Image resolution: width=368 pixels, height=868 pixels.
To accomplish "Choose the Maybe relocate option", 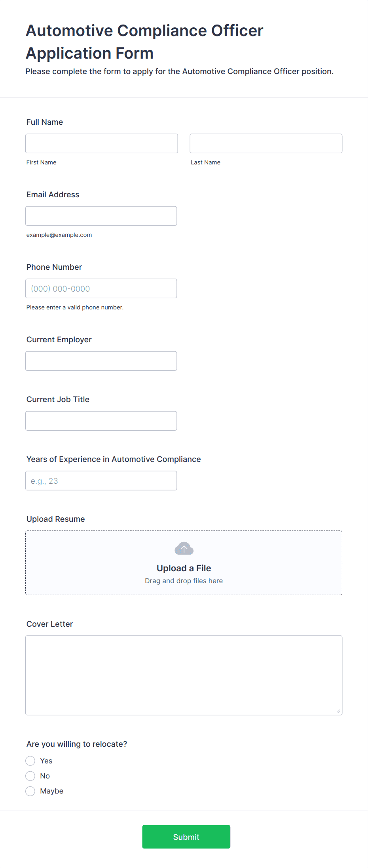I will point(30,791).
